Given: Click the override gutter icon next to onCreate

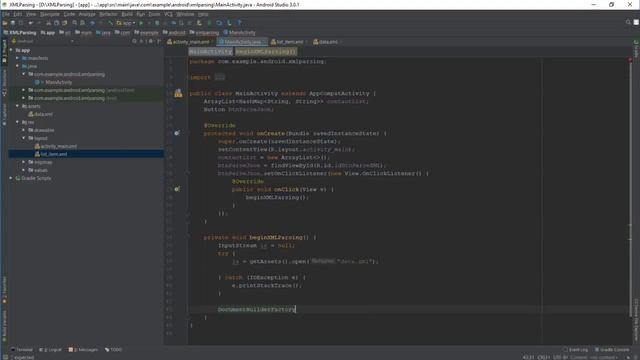Looking at the screenshot, I should click(x=177, y=133).
